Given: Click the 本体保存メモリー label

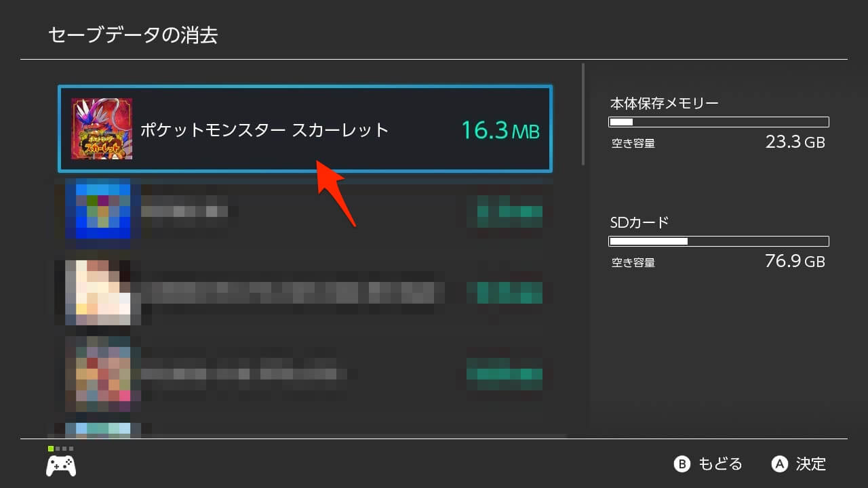Looking at the screenshot, I should [x=664, y=104].
